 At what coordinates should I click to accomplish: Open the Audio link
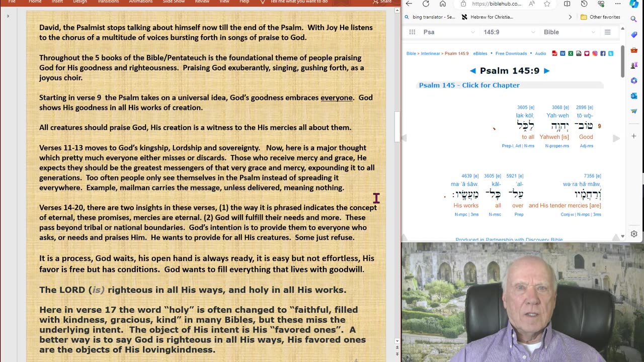[x=540, y=53]
